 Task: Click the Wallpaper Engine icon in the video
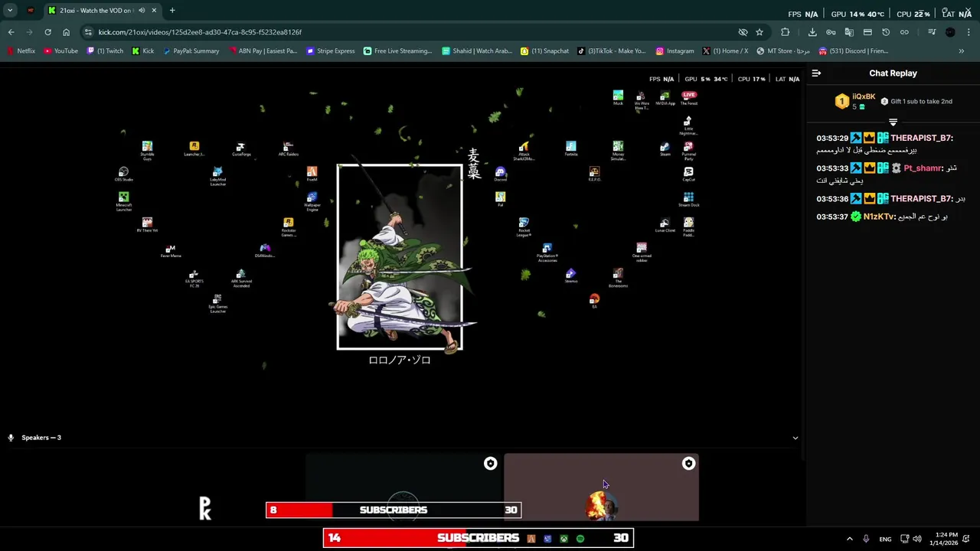[312, 201]
